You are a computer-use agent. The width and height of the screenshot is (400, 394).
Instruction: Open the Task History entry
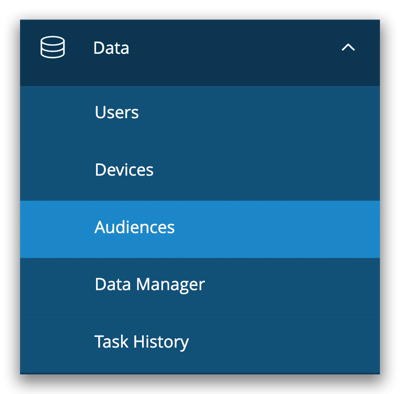pos(142,342)
